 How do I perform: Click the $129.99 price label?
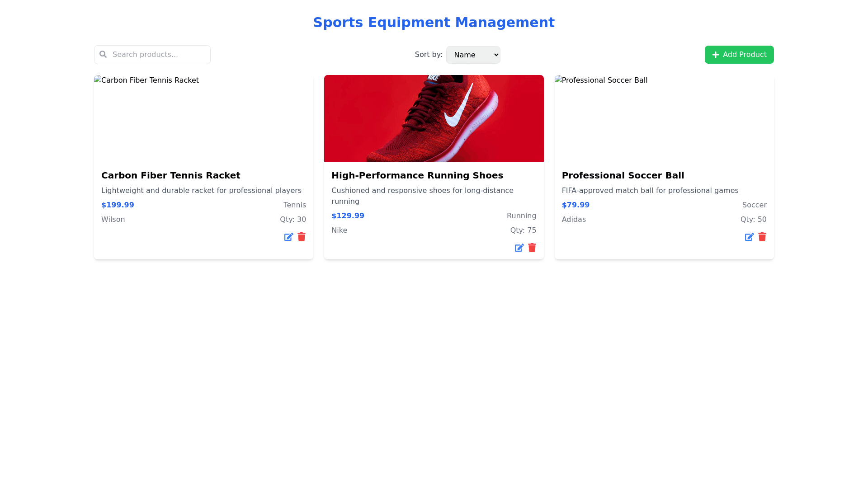click(348, 216)
